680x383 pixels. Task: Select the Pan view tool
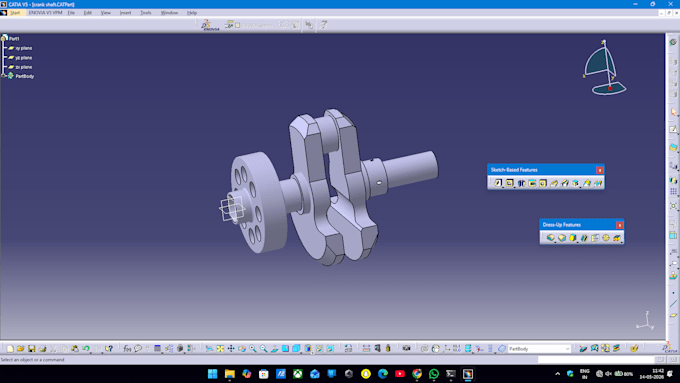click(x=231, y=349)
